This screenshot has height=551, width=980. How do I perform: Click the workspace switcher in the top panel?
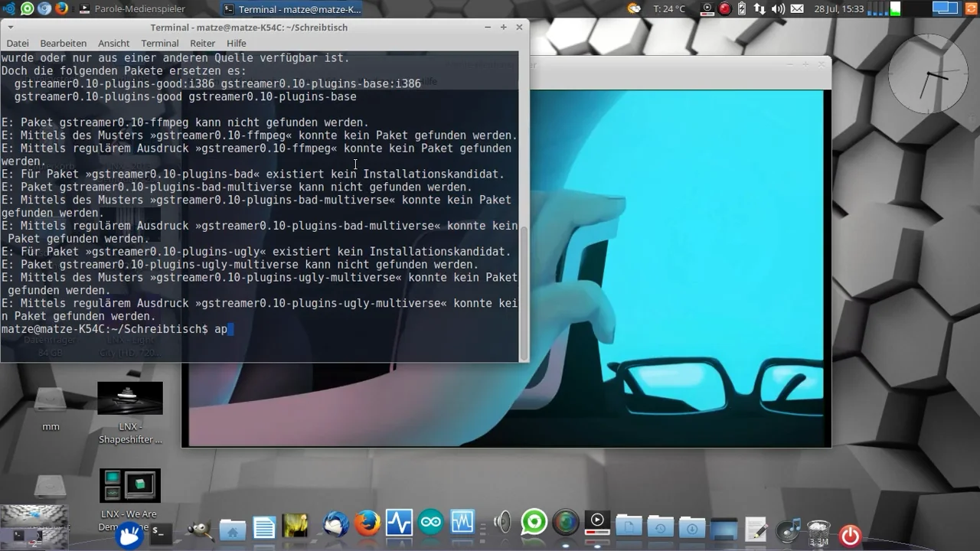click(x=945, y=9)
